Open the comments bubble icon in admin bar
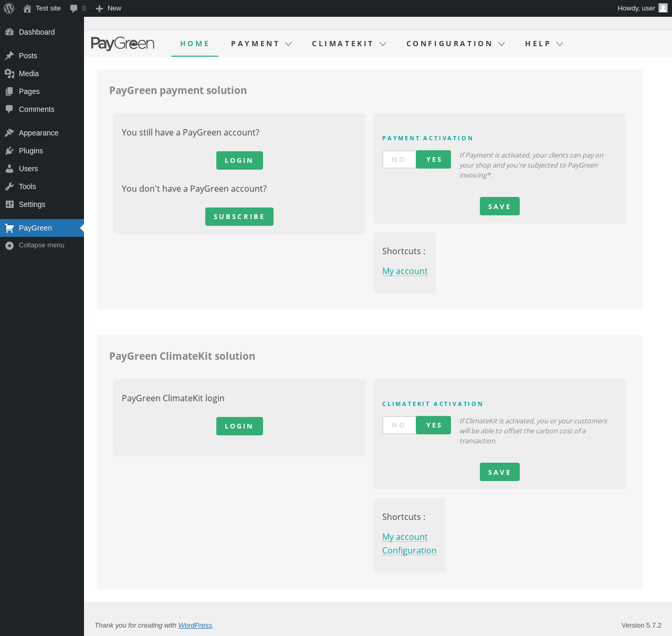 point(74,8)
